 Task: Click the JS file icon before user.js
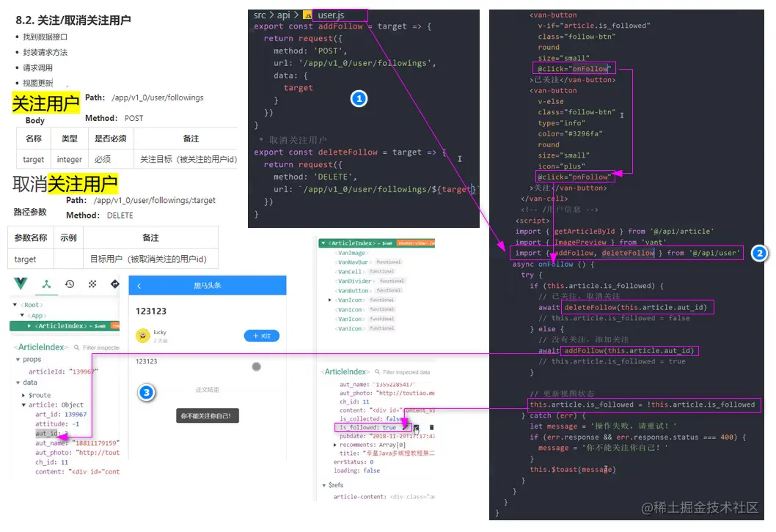coord(307,15)
